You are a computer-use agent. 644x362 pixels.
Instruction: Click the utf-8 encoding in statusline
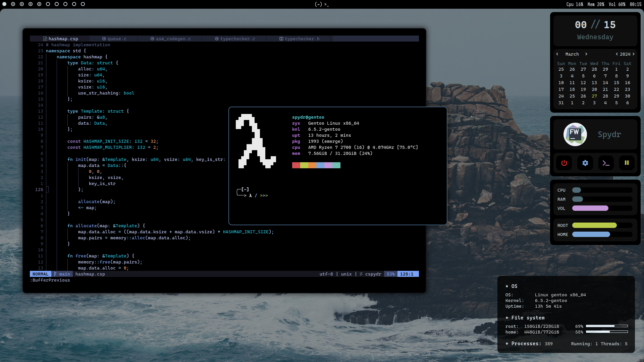click(x=326, y=274)
